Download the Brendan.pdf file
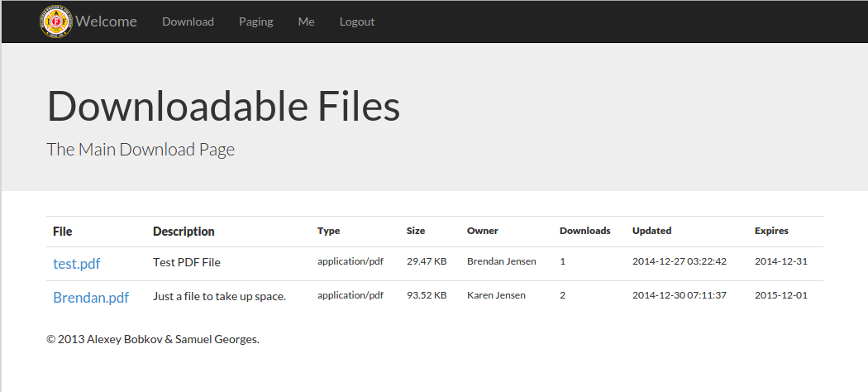This screenshot has width=868, height=392. coord(91,298)
